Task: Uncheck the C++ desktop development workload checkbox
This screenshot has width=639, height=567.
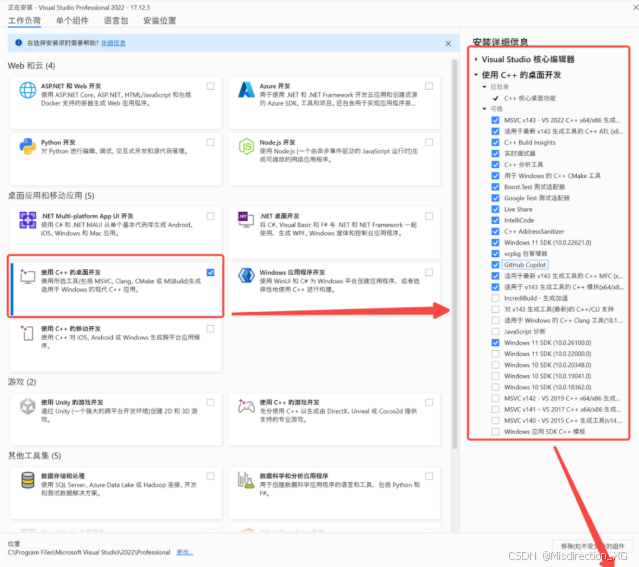Action: tap(210, 272)
